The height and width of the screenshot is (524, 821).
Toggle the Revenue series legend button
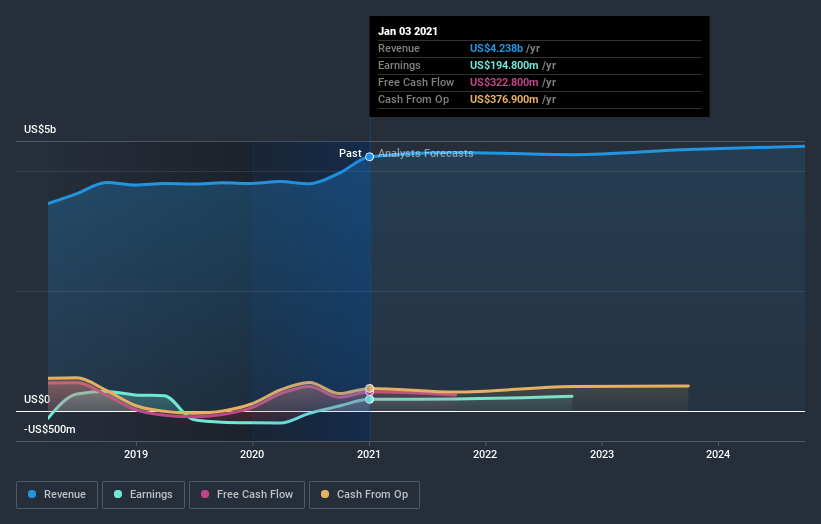pyautogui.click(x=57, y=495)
